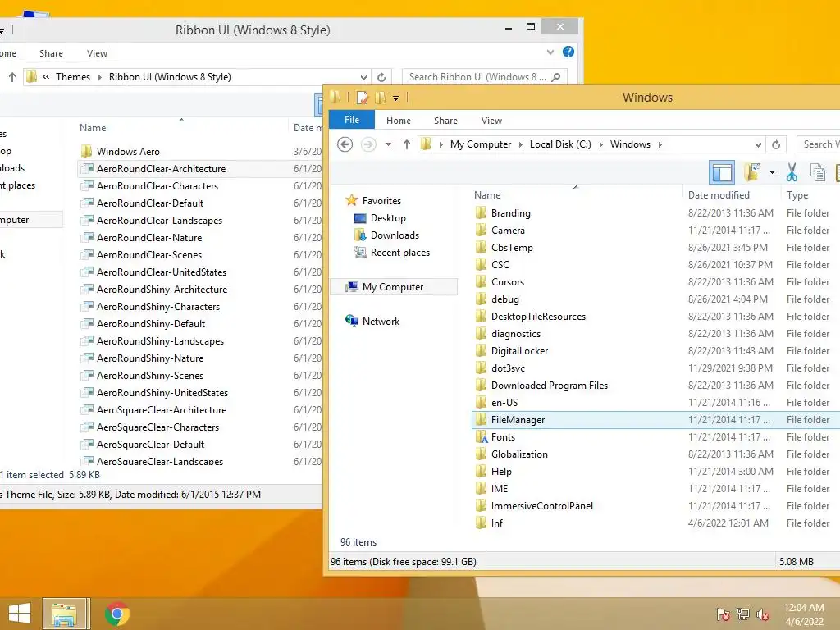Open address dropdown in Ribbon UI window
Screen dimensions: 840x630
(x=363, y=77)
